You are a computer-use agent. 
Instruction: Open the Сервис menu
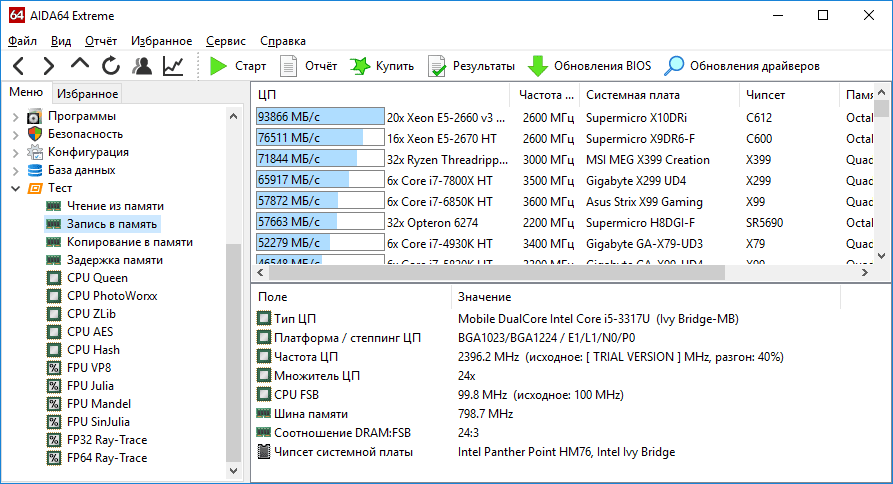226,41
